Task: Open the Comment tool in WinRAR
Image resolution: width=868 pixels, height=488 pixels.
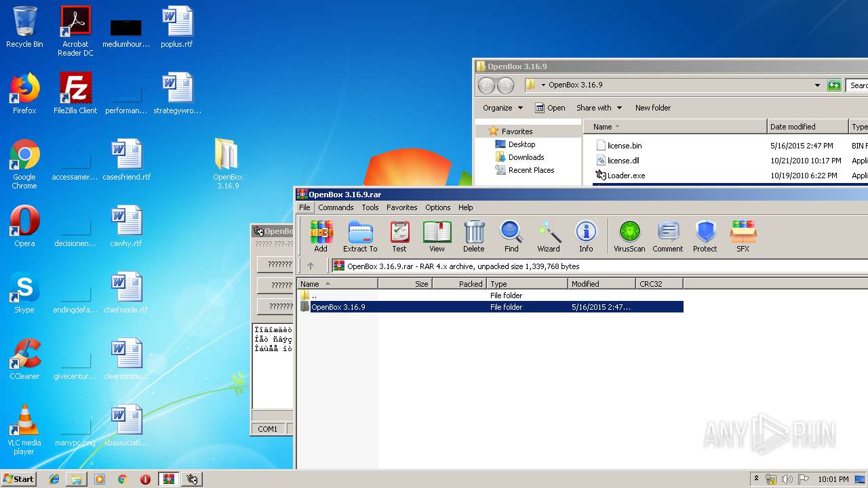Action: (x=668, y=237)
